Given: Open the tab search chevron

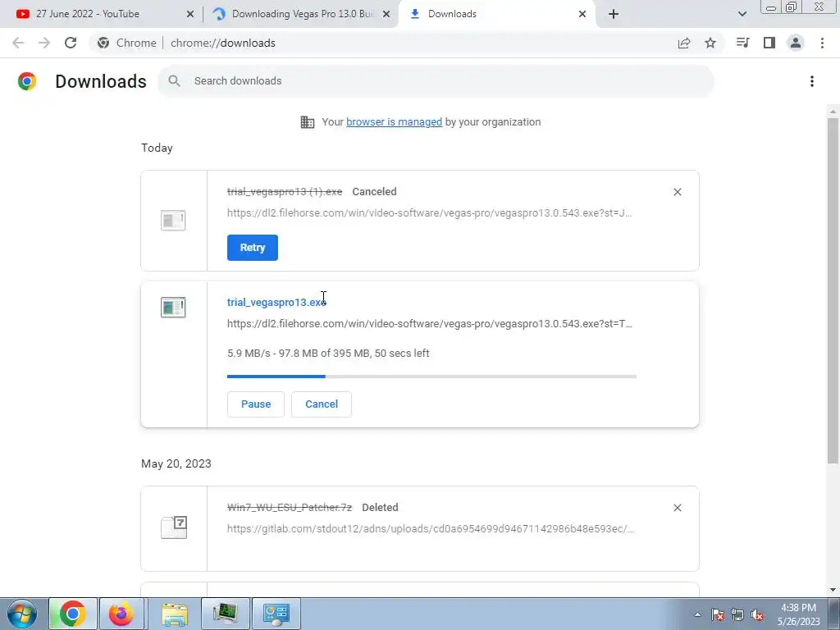Looking at the screenshot, I should (x=742, y=14).
